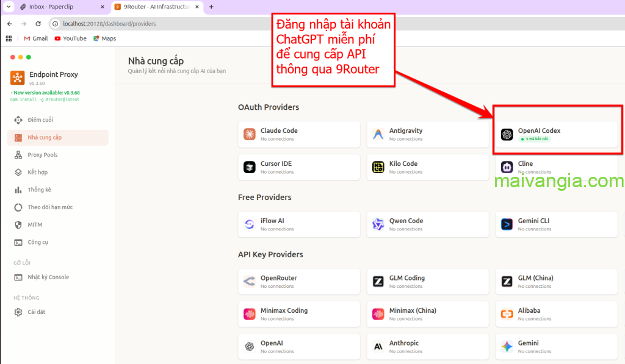Click the Cursor IDE logo icon

point(249,167)
